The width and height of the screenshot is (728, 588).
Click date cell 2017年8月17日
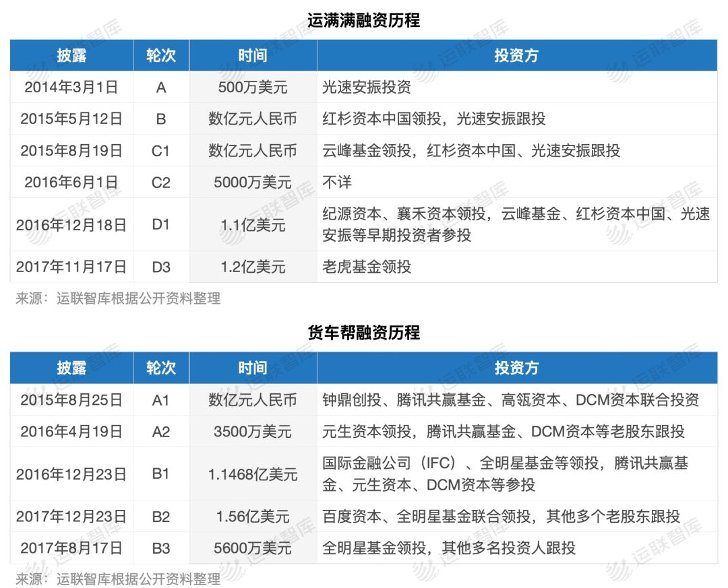coord(71,548)
